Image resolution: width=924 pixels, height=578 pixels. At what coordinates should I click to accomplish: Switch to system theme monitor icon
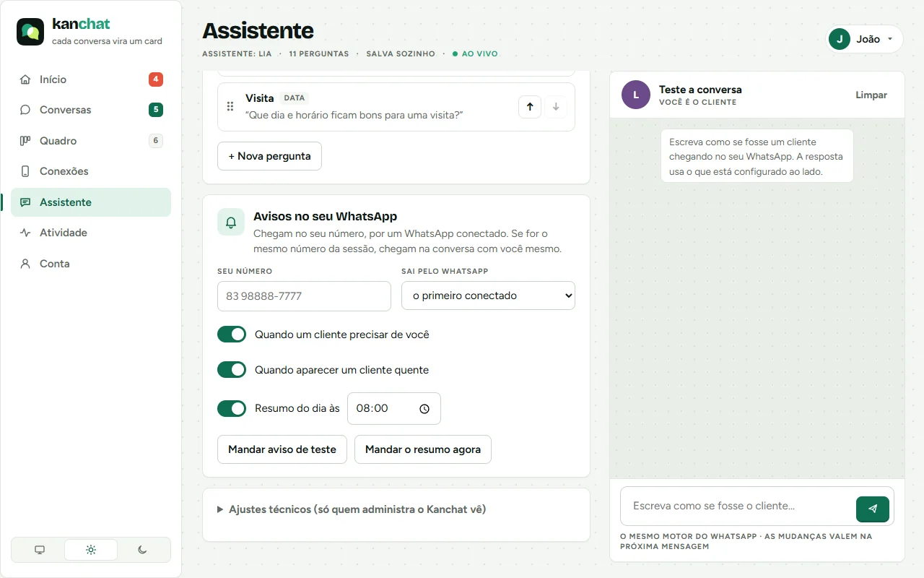(x=40, y=550)
